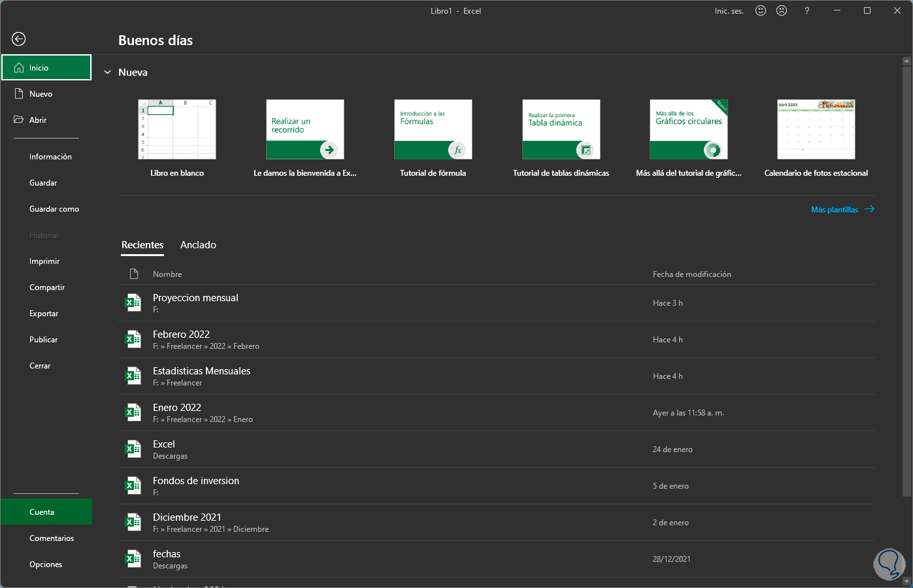Select Nuevo in the sidebar
The width and height of the screenshot is (913, 588).
point(46,93)
